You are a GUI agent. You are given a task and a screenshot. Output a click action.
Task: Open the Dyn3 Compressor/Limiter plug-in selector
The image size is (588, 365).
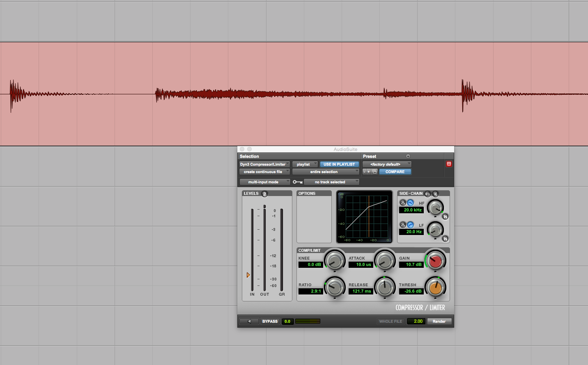(264, 164)
